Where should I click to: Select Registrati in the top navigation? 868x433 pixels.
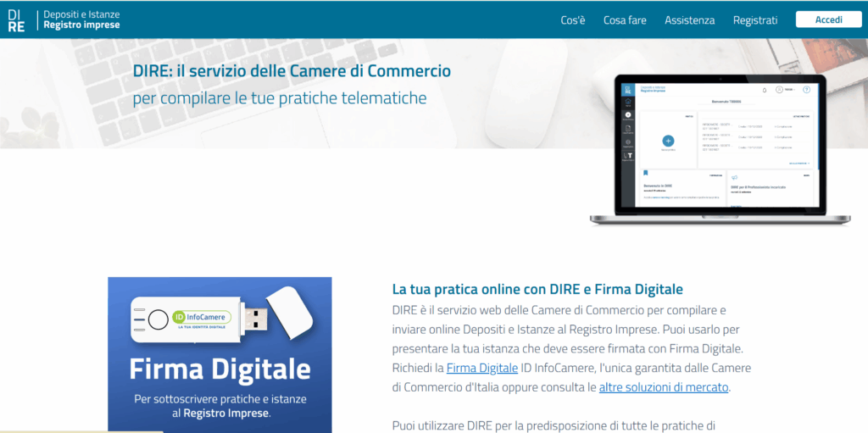tap(755, 20)
